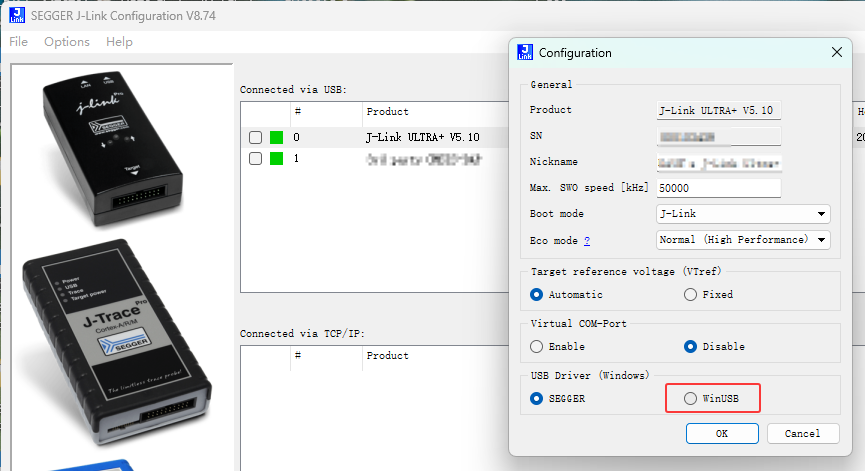
Task: Click the J-Link icon in Configuration dialog title
Action: [x=525, y=52]
